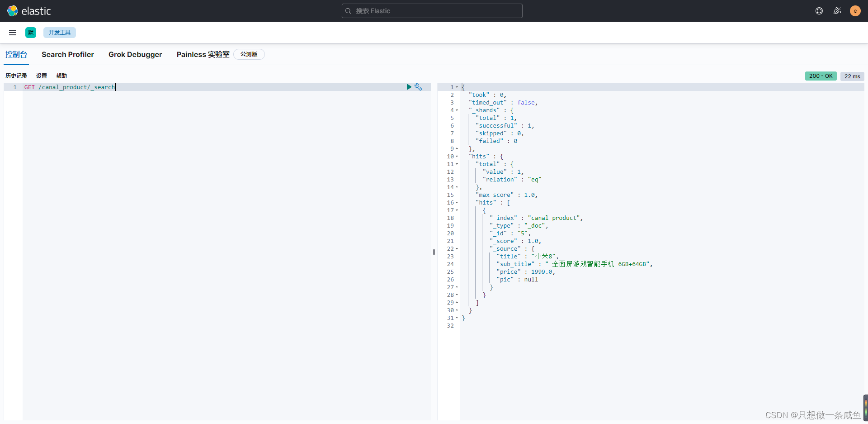Open the newsfeed celebration icon
The height and width of the screenshot is (424, 868).
(837, 11)
